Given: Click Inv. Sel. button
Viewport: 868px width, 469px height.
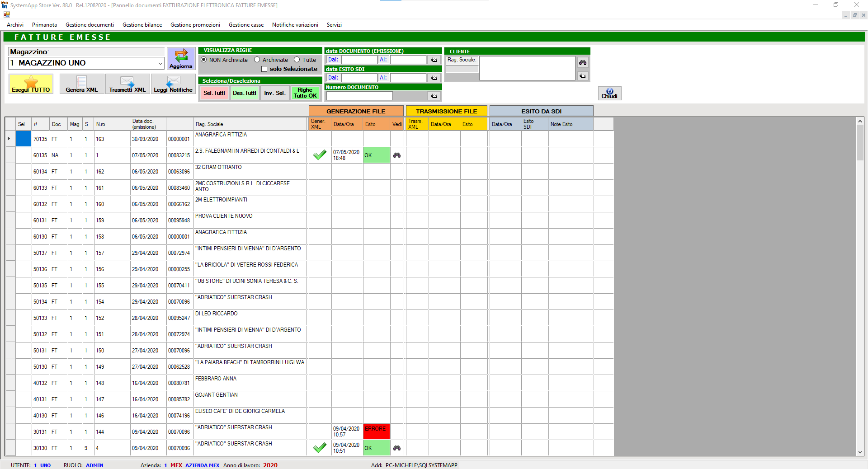Looking at the screenshot, I should pyautogui.click(x=275, y=93).
